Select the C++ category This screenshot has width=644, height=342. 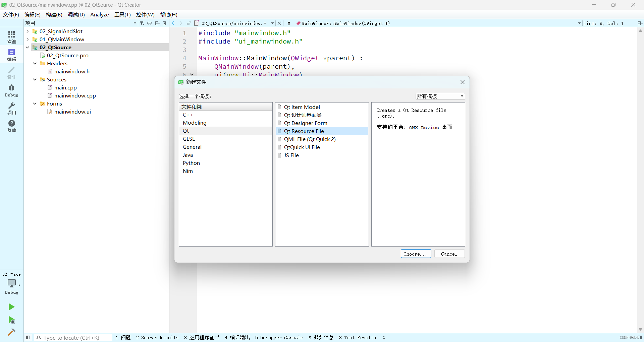(226, 115)
